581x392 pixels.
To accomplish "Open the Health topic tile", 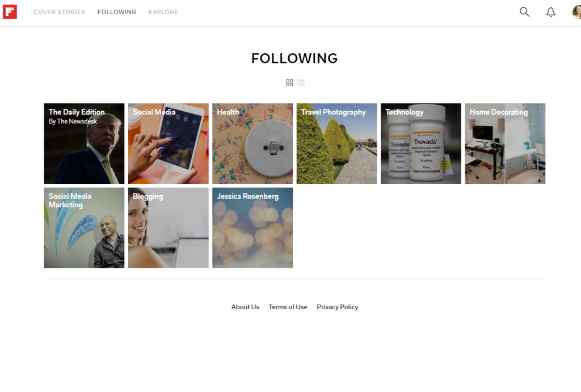I will pyautogui.click(x=252, y=144).
